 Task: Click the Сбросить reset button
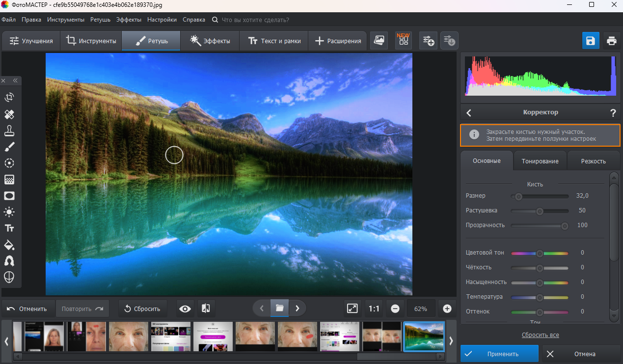(142, 309)
